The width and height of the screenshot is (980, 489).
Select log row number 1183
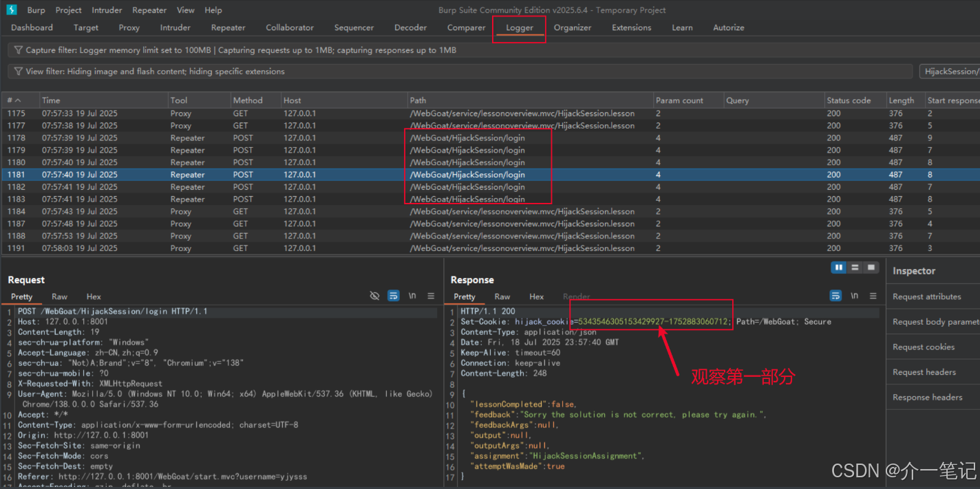coord(490,199)
